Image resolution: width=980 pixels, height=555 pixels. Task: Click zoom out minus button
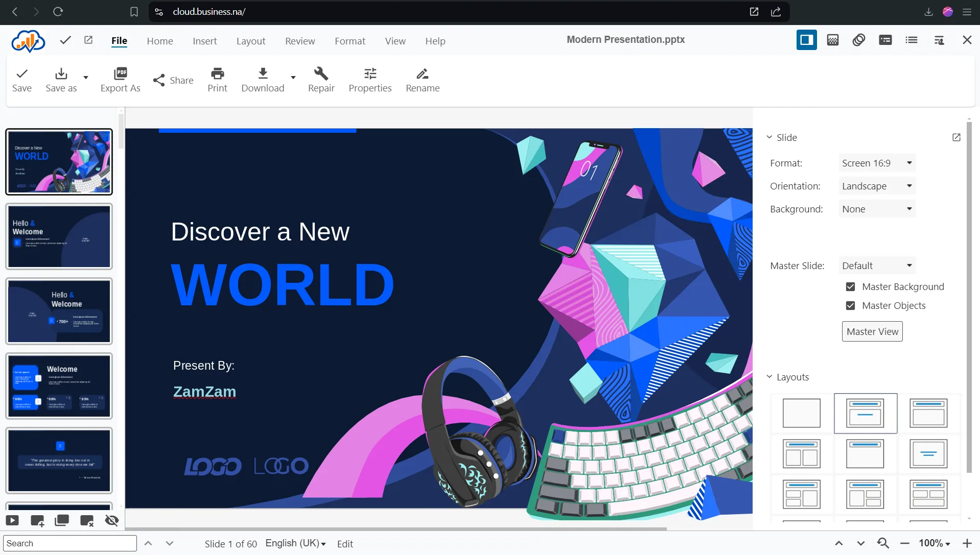pos(905,543)
